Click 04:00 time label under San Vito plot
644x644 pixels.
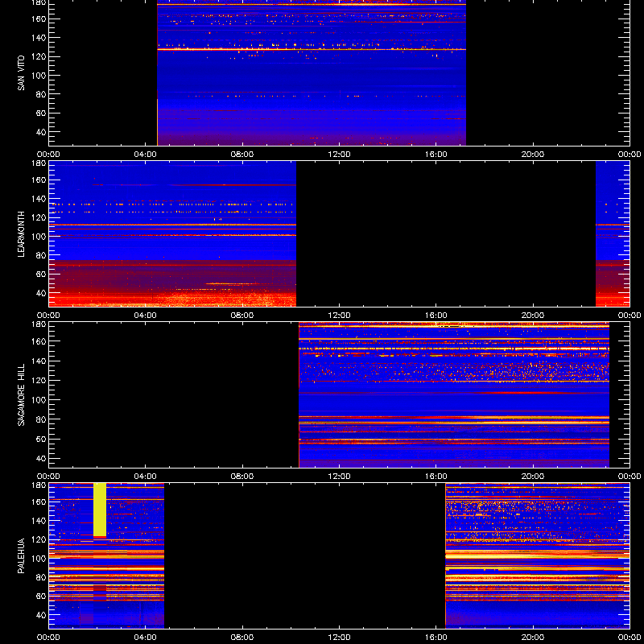(146, 155)
